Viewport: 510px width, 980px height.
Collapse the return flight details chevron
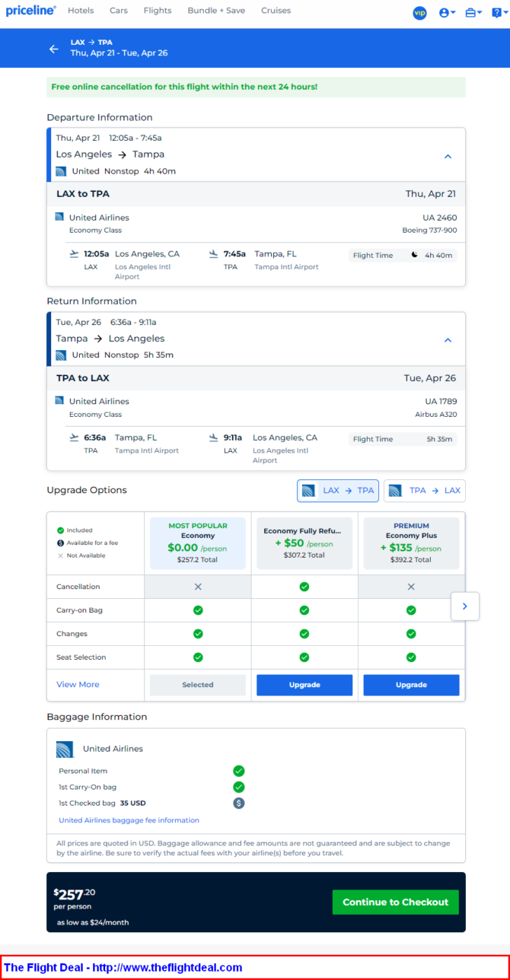(x=448, y=340)
